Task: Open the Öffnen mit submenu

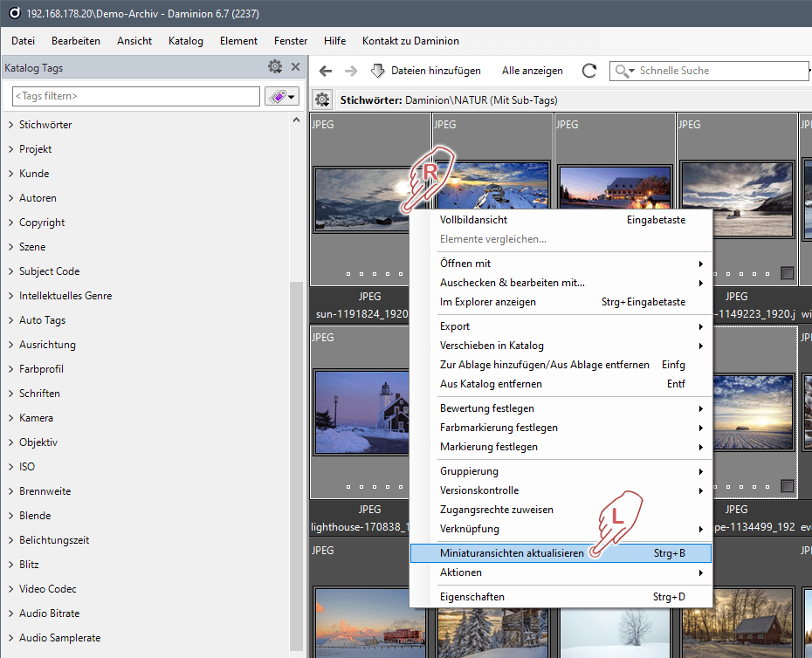Action: tap(561, 264)
